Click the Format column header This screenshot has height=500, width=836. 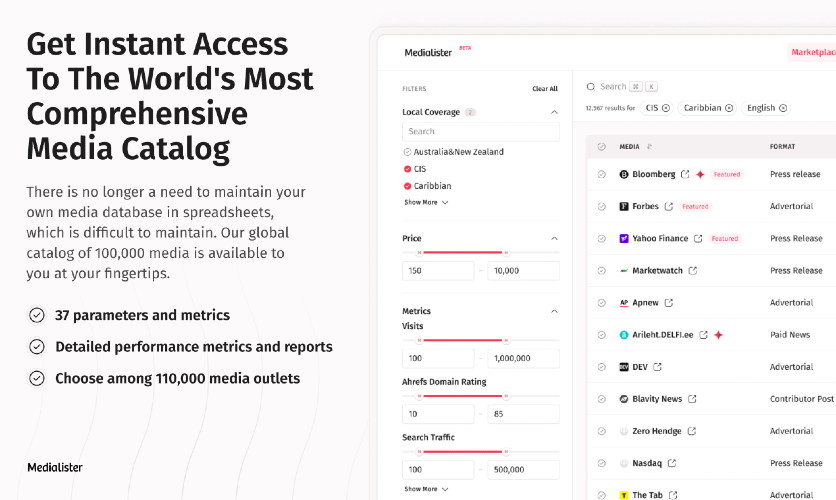tap(782, 147)
